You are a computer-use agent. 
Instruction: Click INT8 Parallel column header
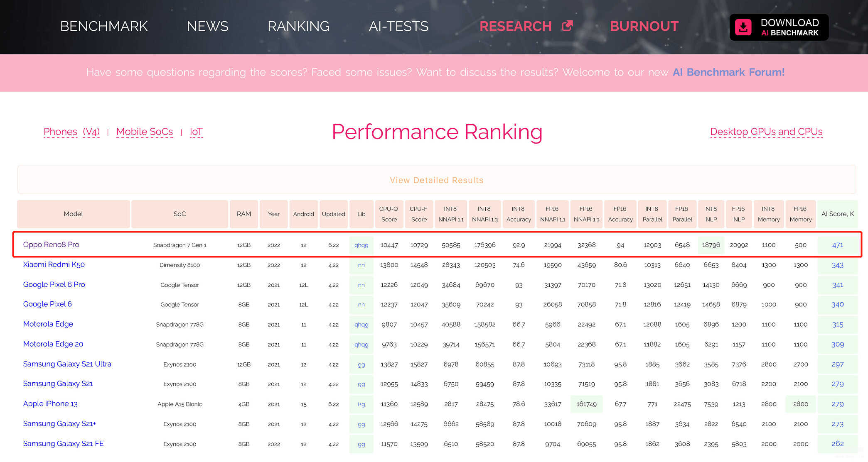(x=652, y=214)
